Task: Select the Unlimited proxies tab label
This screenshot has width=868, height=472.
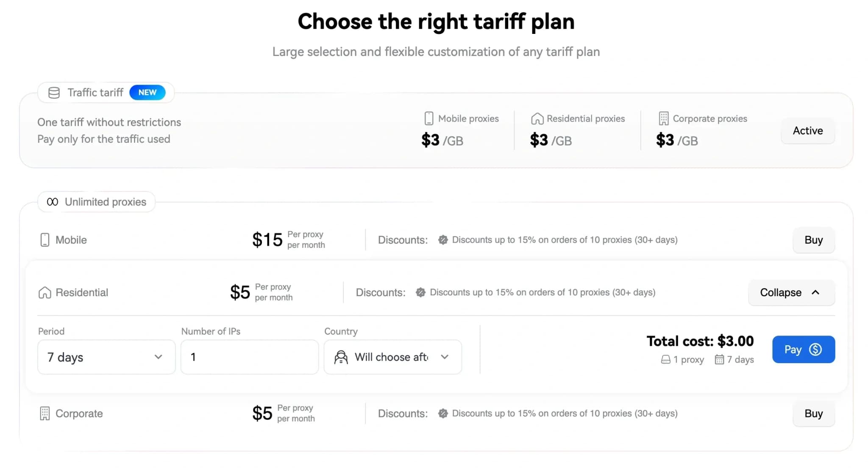Action: coord(105,202)
